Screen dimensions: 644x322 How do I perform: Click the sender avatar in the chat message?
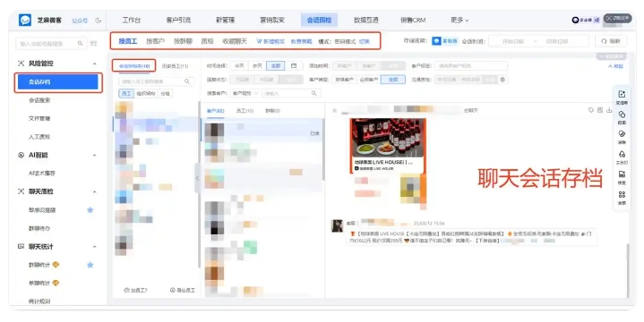click(x=337, y=226)
